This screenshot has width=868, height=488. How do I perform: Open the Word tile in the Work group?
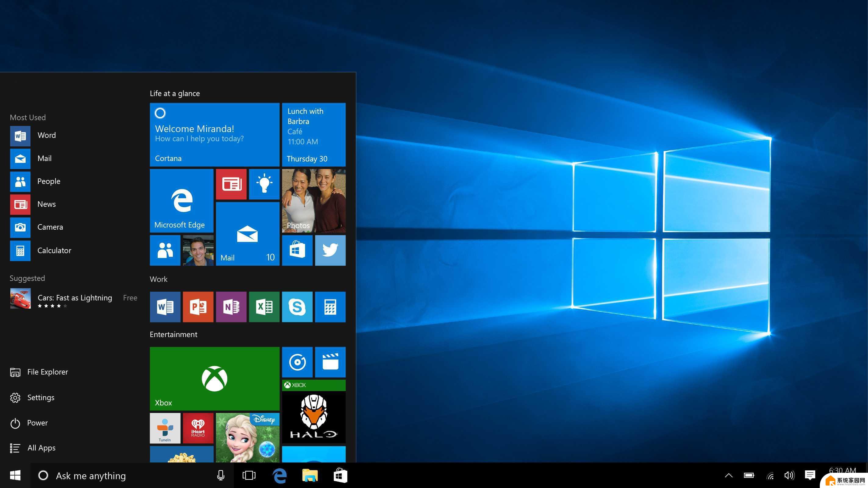[165, 307]
